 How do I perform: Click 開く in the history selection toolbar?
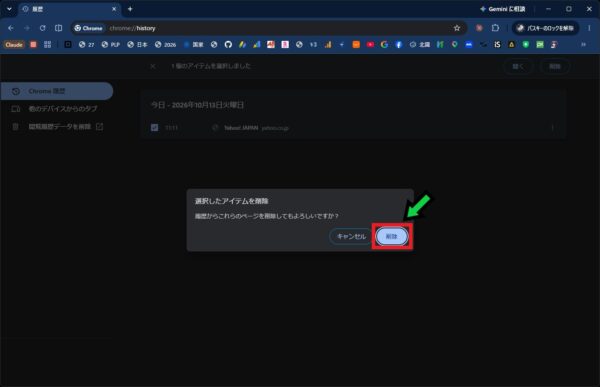coord(517,66)
